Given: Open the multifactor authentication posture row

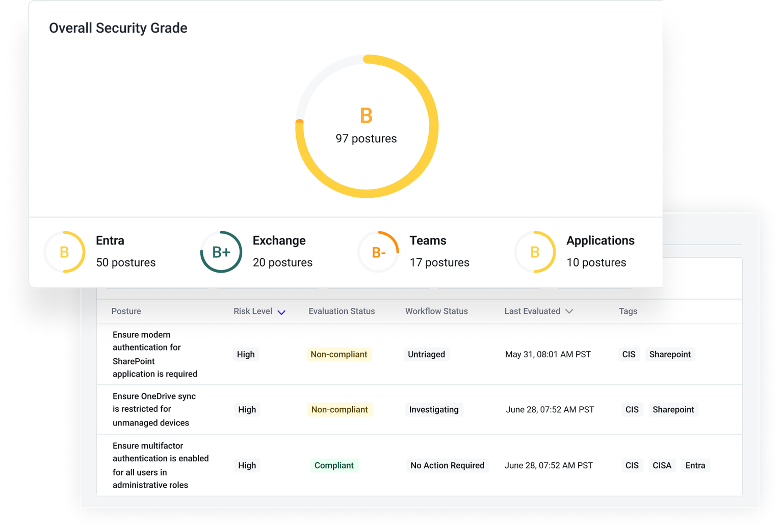Looking at the screenshot, I should coord(160,465).
